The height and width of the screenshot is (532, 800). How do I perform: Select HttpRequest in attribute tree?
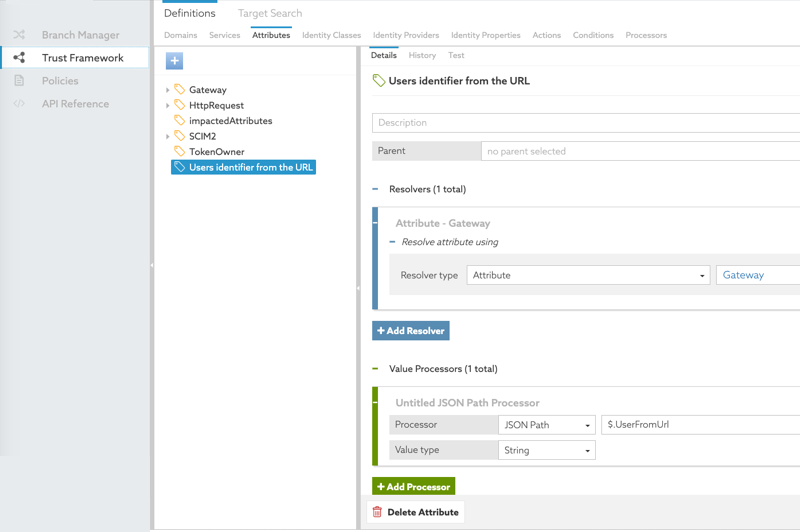pyautogui.click(x=216, y=106)
